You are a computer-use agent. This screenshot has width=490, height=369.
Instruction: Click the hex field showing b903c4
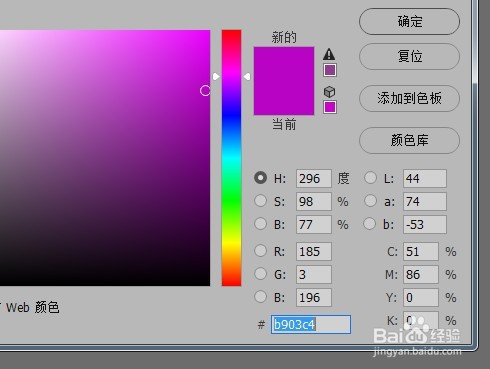point(311,324)
